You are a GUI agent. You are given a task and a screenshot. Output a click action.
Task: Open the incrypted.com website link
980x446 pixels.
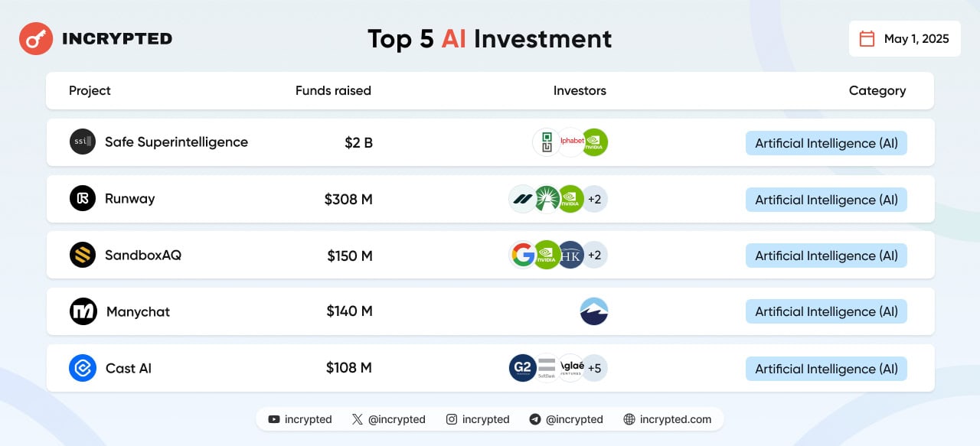tap(667, 419)
